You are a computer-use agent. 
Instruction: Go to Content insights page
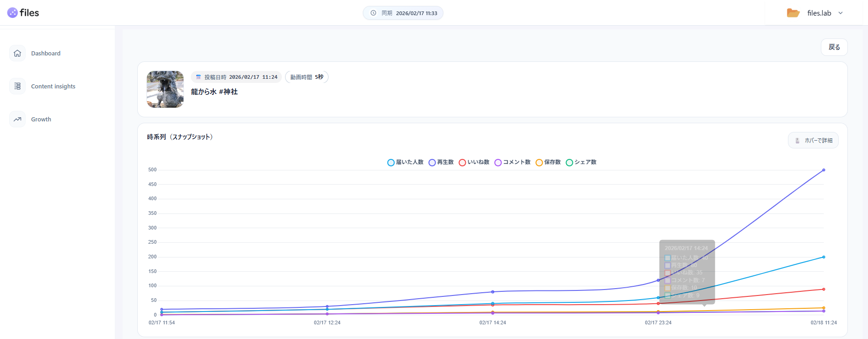pos(53,86)
